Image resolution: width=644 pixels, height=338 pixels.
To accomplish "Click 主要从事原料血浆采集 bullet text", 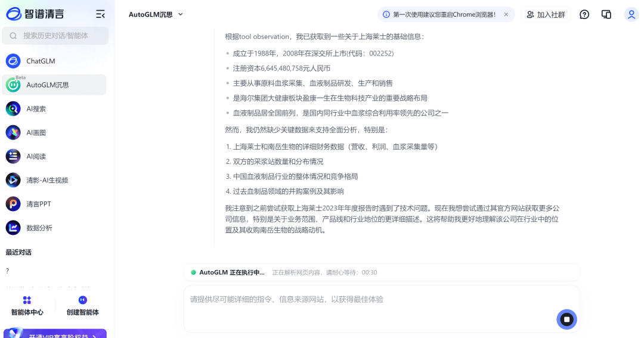I will click(x=312, y=83).
